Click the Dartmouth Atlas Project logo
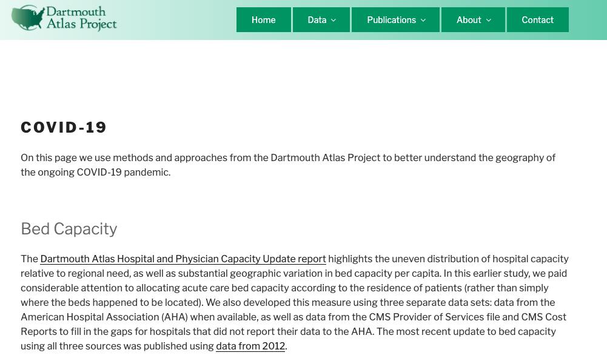 click(x=64, y=18)
